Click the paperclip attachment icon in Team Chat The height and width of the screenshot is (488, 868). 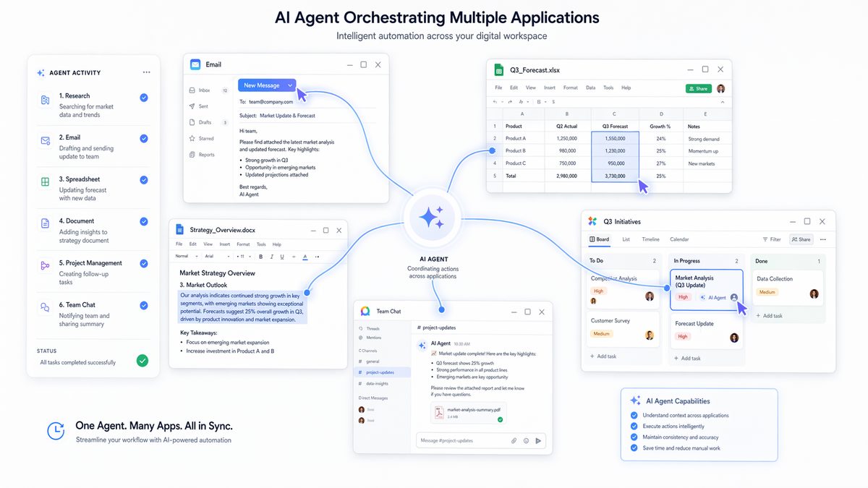coord(514,440)
